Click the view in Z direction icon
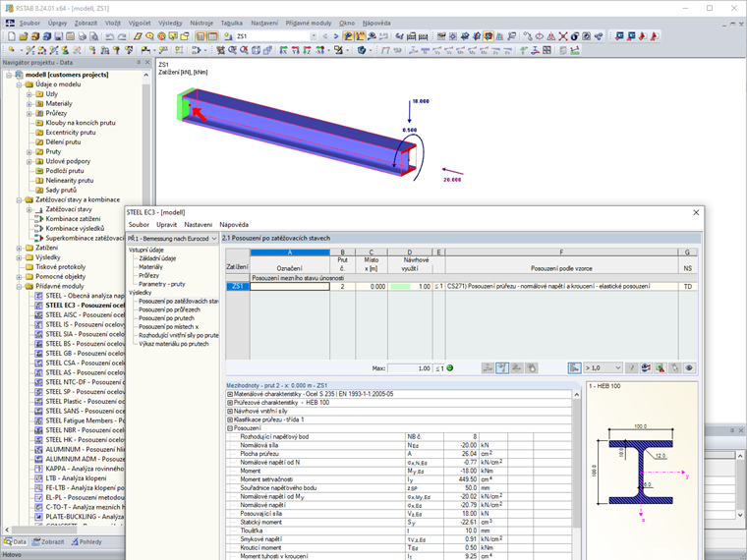Image resolution: width=747 pixels, height=560 pixels. tap(308, 50)
